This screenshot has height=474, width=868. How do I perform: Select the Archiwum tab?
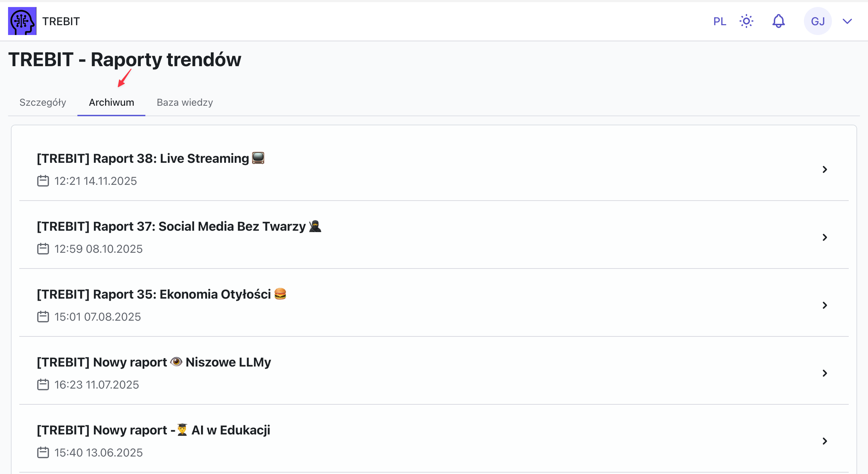[x=111, y=102]
